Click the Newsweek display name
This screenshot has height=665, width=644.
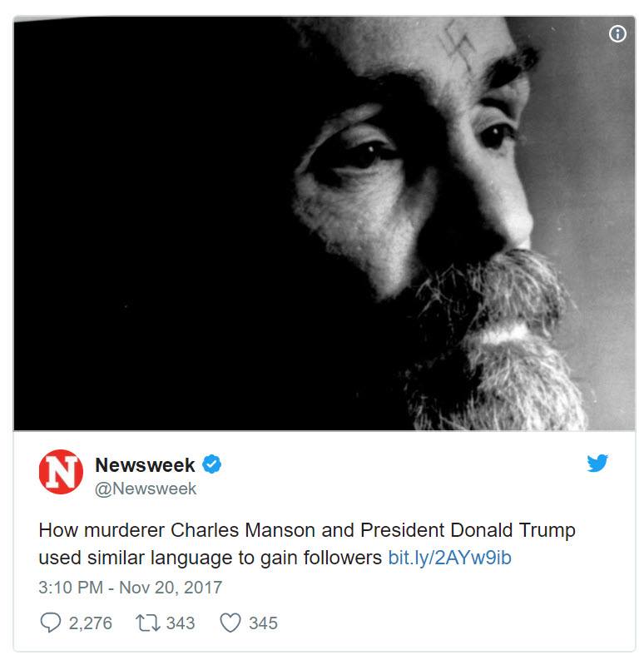pyautogui.click(x=145, y=464)
